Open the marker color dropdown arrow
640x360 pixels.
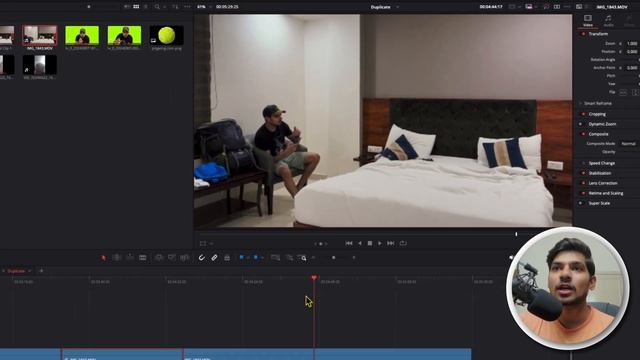point(262,258)
